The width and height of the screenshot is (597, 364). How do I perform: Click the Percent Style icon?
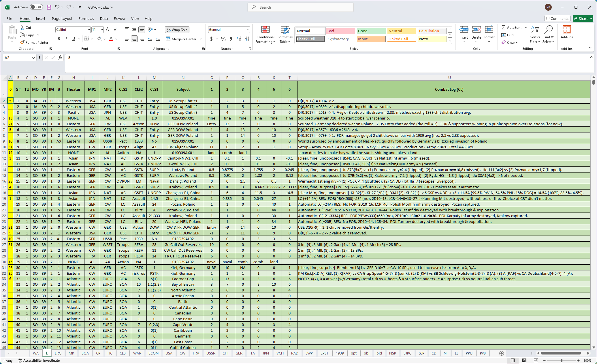223,39
